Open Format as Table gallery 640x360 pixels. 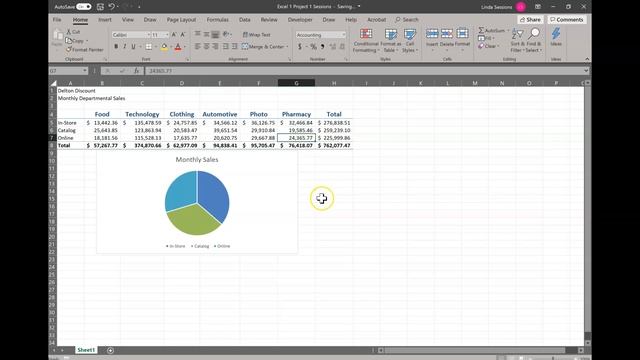[391, 40]
